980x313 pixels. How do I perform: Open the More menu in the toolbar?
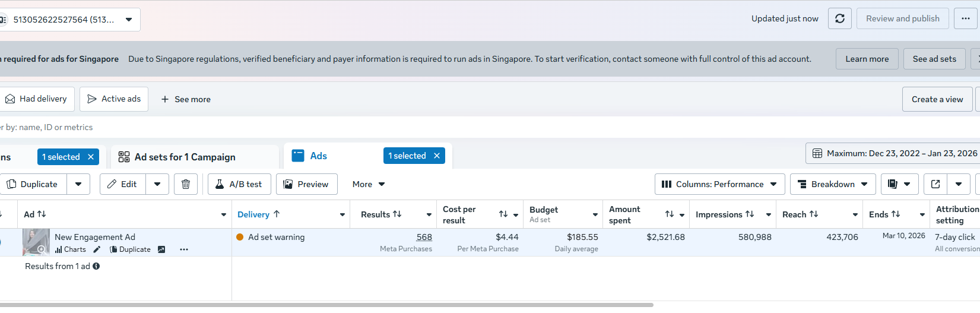(369, 184)
